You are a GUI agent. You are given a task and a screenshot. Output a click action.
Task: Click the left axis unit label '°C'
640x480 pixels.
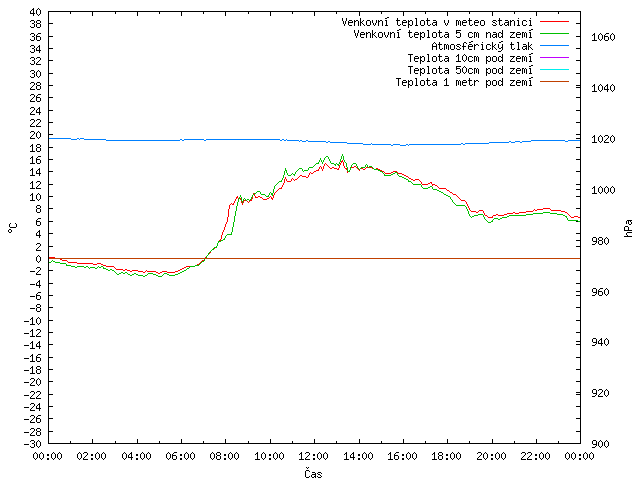pos(13,228)
